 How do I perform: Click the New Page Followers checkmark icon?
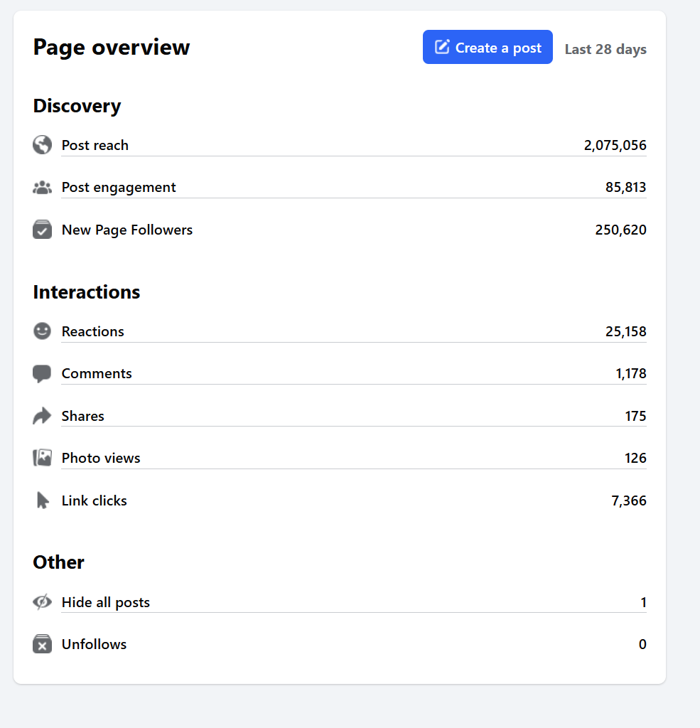tap(43, 230)
